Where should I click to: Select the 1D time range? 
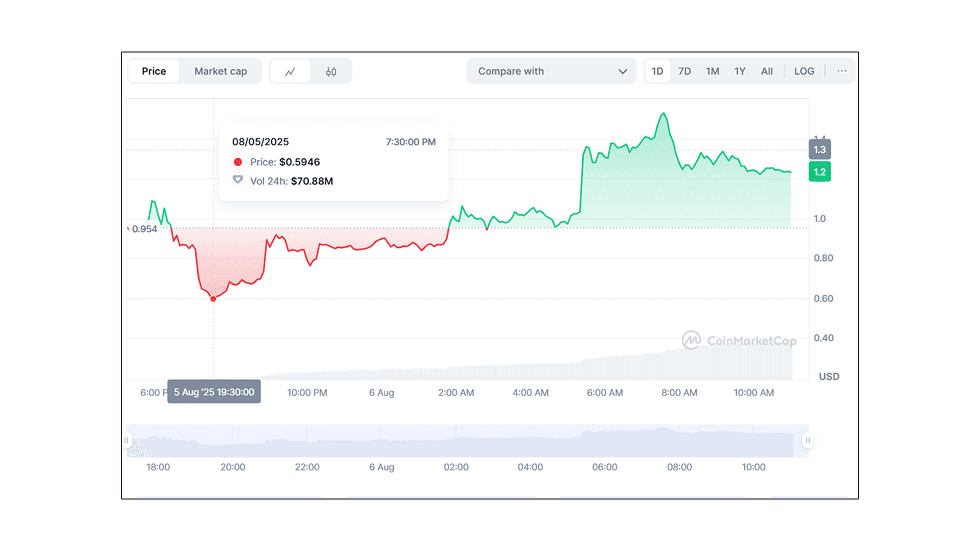click(657, 71)
